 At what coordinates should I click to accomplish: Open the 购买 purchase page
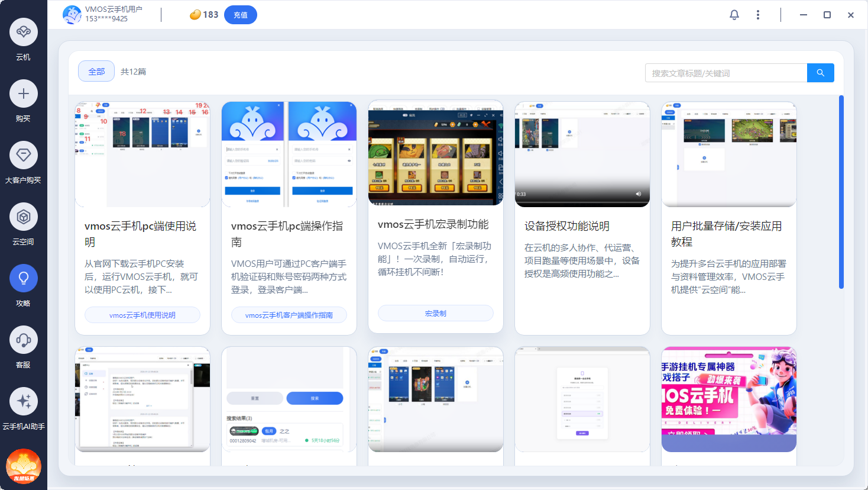coord(24,94)
